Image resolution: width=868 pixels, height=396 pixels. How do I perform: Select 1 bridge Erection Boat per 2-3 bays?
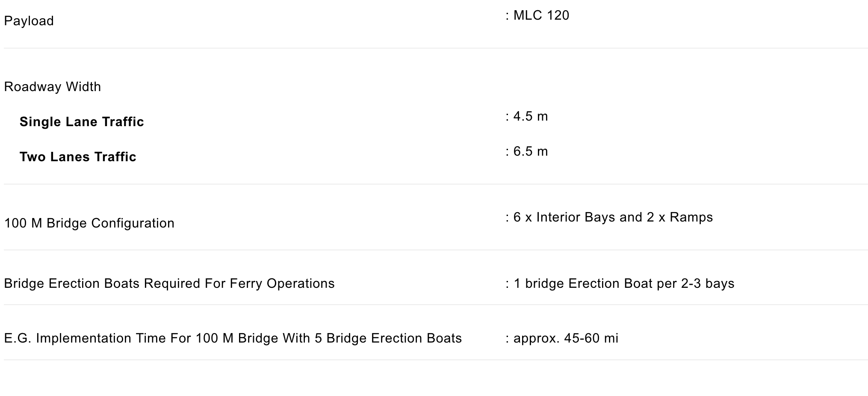(x=624, y=284)
